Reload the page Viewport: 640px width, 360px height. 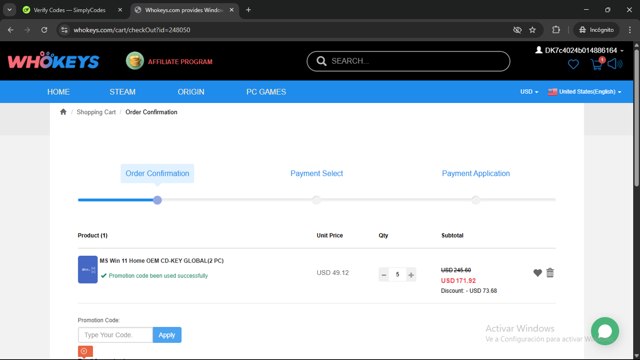(44, 30)
